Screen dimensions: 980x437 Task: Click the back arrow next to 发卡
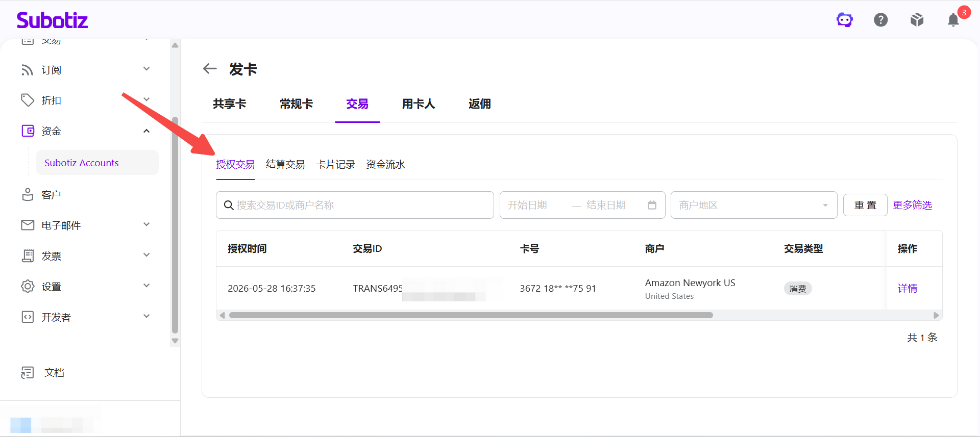point(210,68)
